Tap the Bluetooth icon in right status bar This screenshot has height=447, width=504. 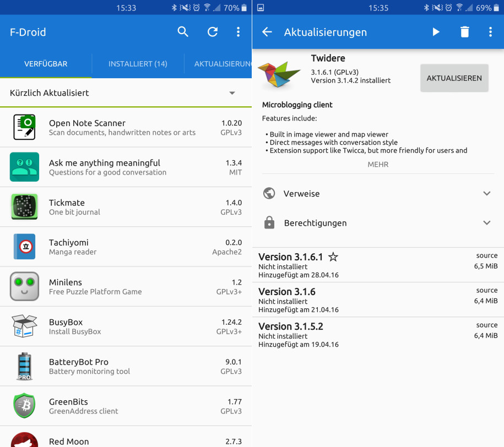(426, 8)
